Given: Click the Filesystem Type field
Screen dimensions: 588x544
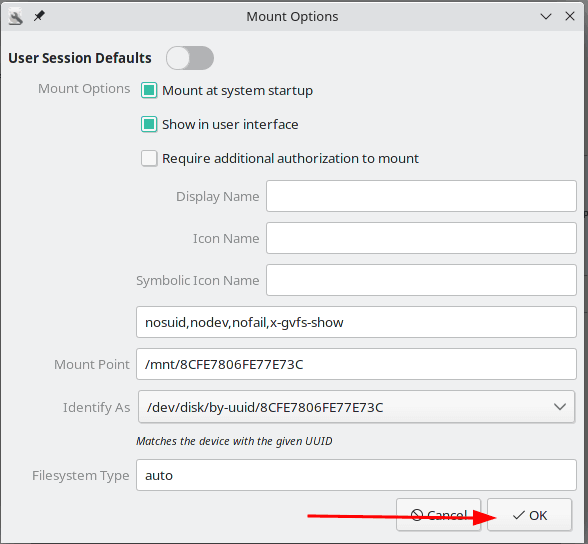Looking at the screenshot, I should (x=356, y=475).
